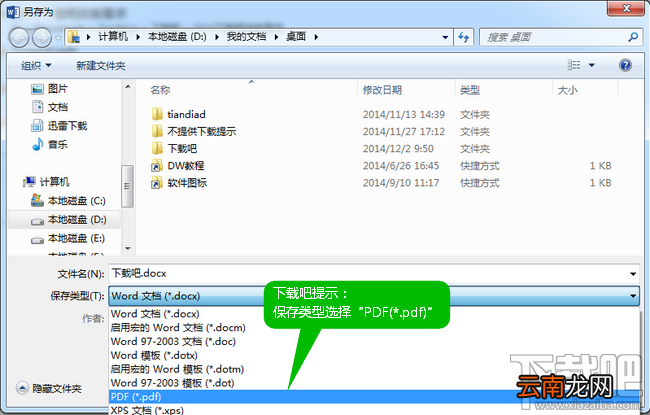Click 本地磁盘 (D:) in the address breadcrumb
Viewport: 650px width, 415px height.
177,37
